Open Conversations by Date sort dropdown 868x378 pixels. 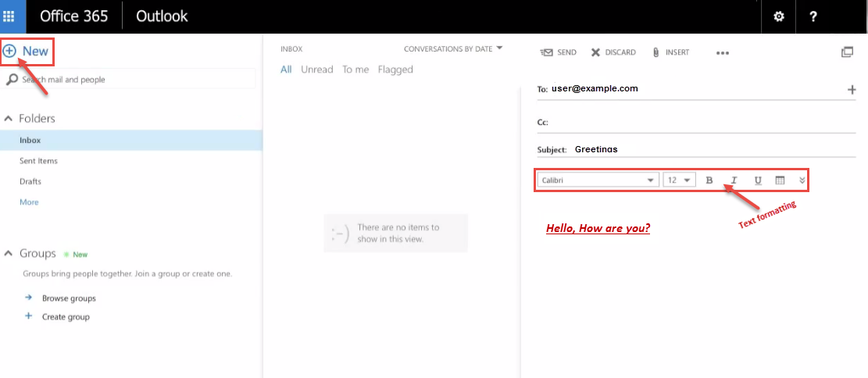pyautogui.click(x=453, y=48)
